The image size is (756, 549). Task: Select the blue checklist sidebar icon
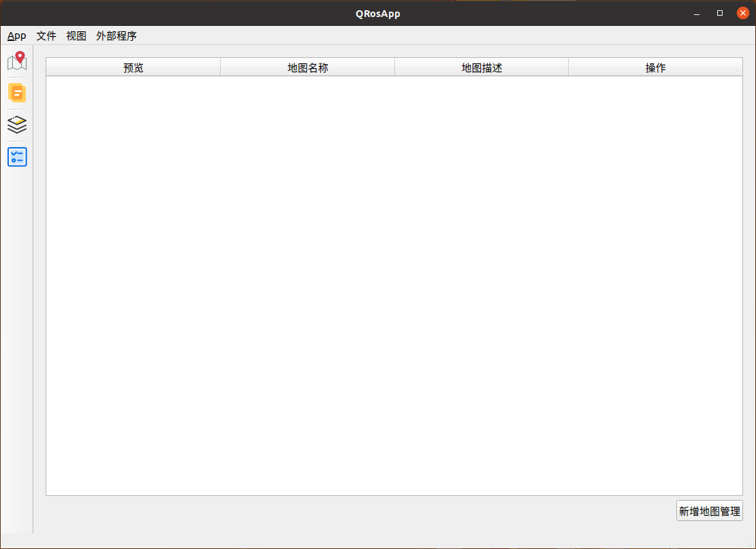(x=17, y=157)
